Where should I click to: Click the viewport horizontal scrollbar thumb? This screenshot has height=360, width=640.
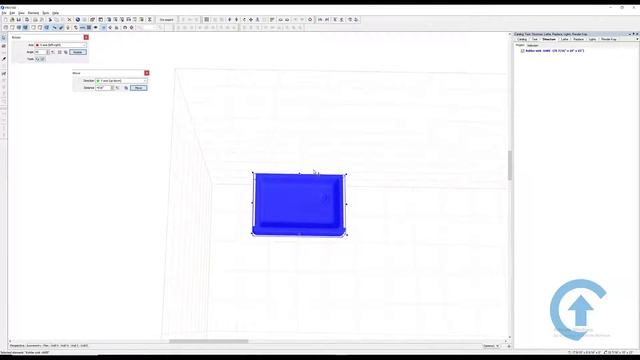click(x=209, y=341)
